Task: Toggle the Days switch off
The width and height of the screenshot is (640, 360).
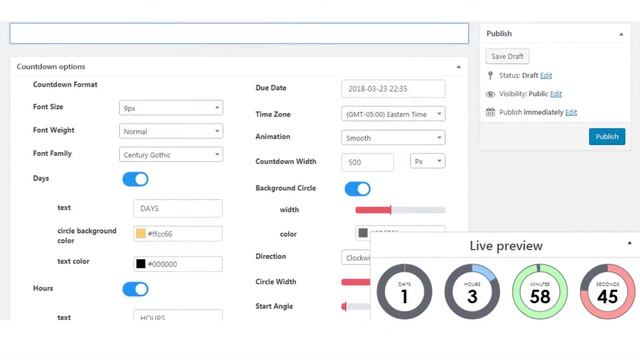Action: 136,179
